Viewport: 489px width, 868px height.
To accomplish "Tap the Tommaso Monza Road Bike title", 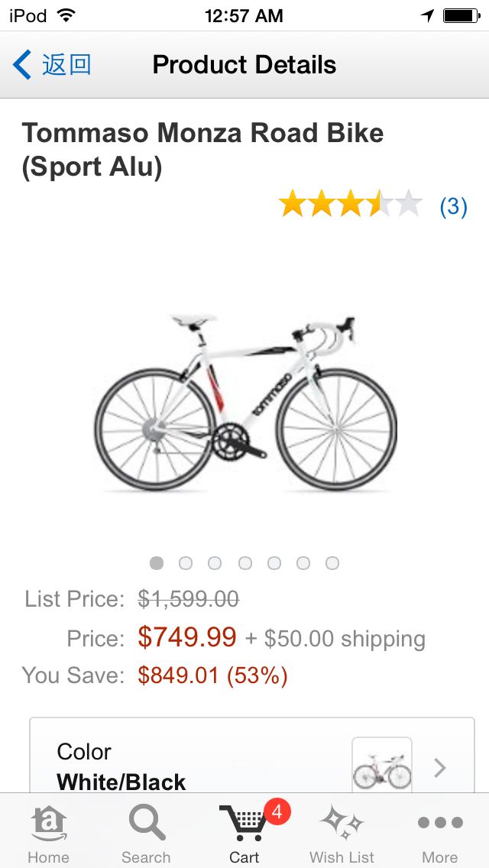I will tap(202, 150).
